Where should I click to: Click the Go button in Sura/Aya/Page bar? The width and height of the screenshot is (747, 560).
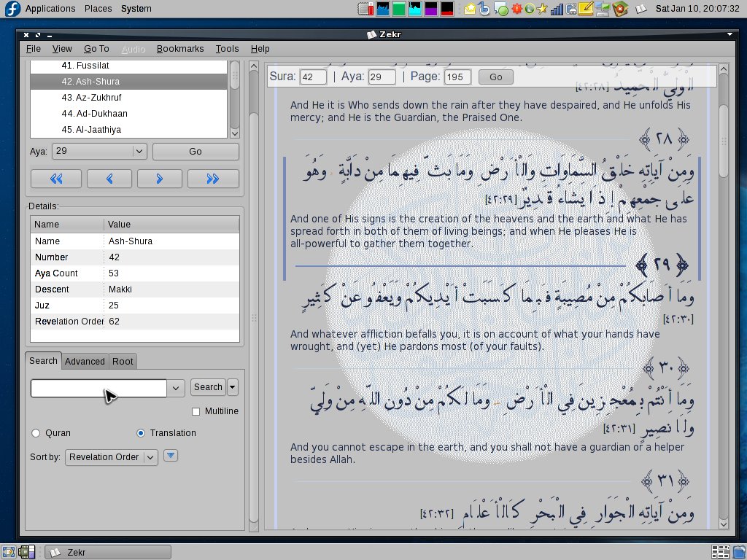[495, 77]
